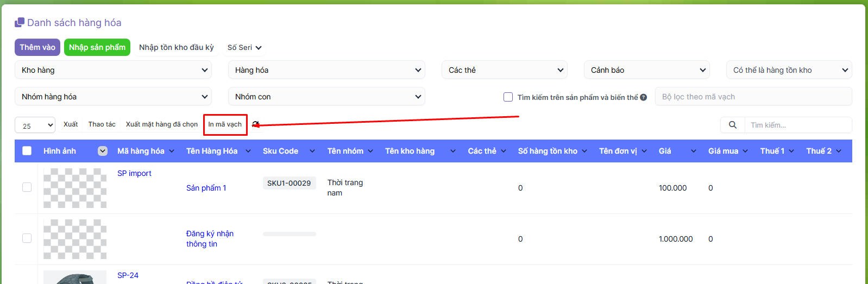Click the first product's placeholder image thumbnail
This screenshot has height=284, width=868.
point(75,188)
